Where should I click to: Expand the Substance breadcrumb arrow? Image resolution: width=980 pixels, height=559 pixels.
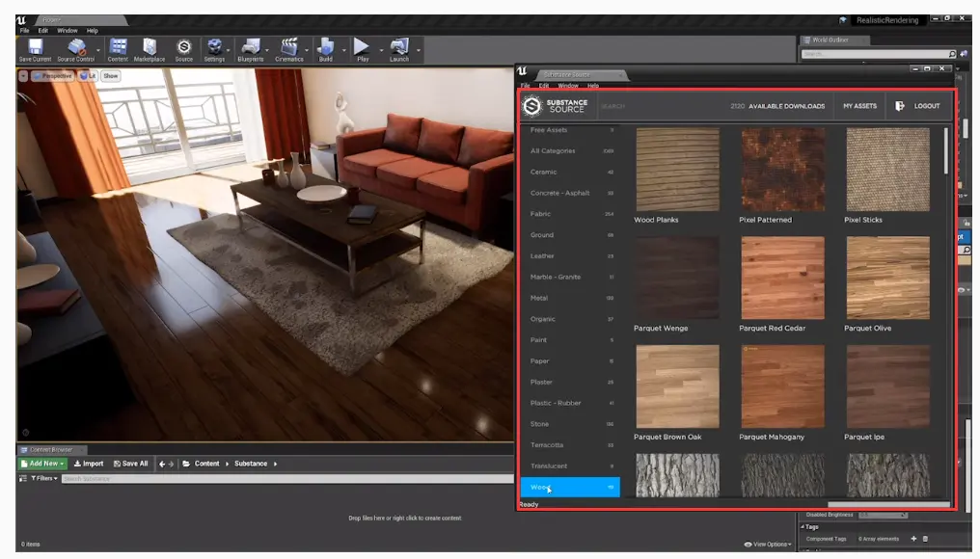coord(276,464)
